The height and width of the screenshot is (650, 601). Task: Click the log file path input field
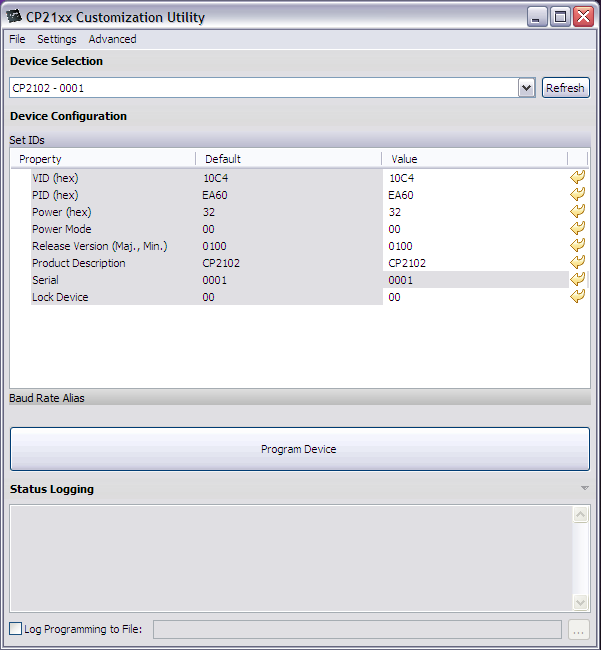point(357,630)
